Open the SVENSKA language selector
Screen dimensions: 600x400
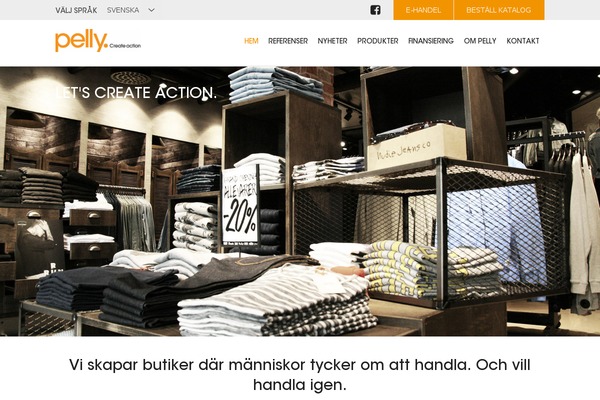130,10
